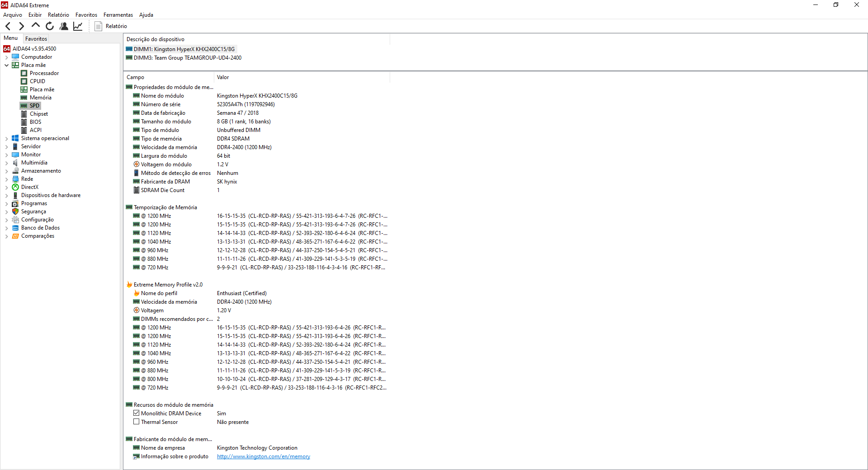The width and height of the screenshot is (868, 470).
Task: Open the graph chart toolbar icon
Action: (x=78, y=26)
